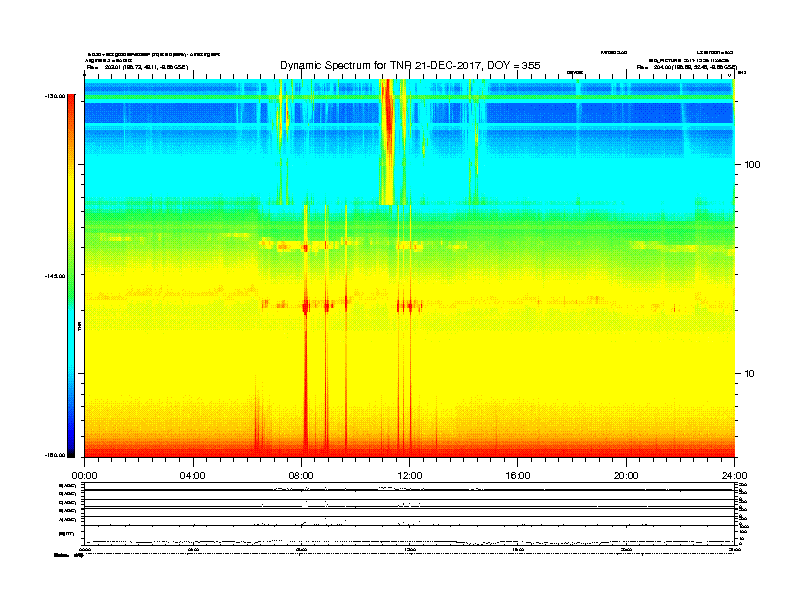Click the topmost small line plot panel label
The width and height of the screenshot is (792, 612).
68,486
